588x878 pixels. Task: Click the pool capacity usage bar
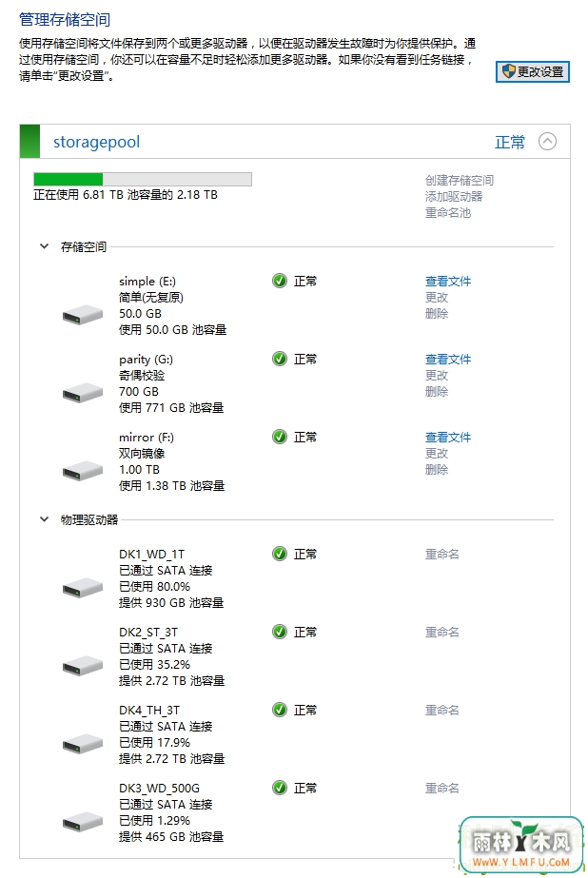point(143,179)
